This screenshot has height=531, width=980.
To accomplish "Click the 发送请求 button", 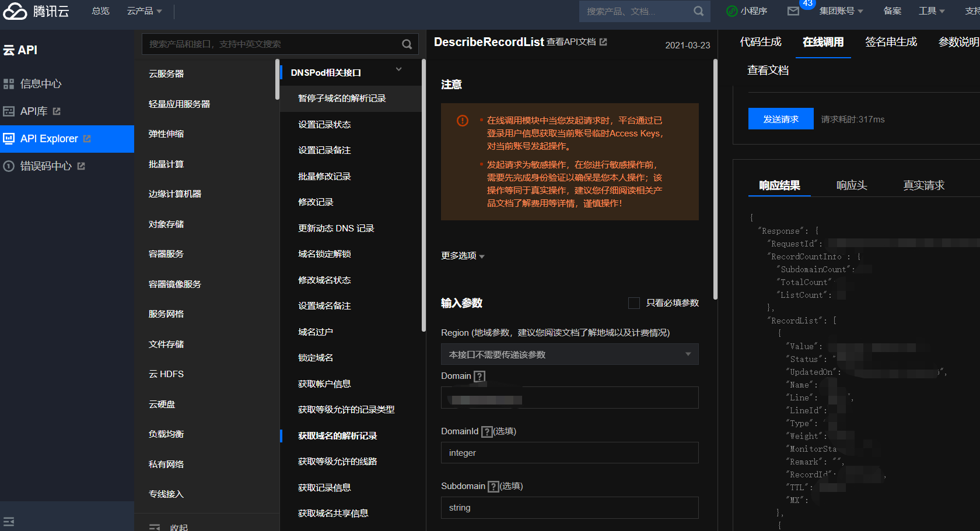I will pos(781,119).
